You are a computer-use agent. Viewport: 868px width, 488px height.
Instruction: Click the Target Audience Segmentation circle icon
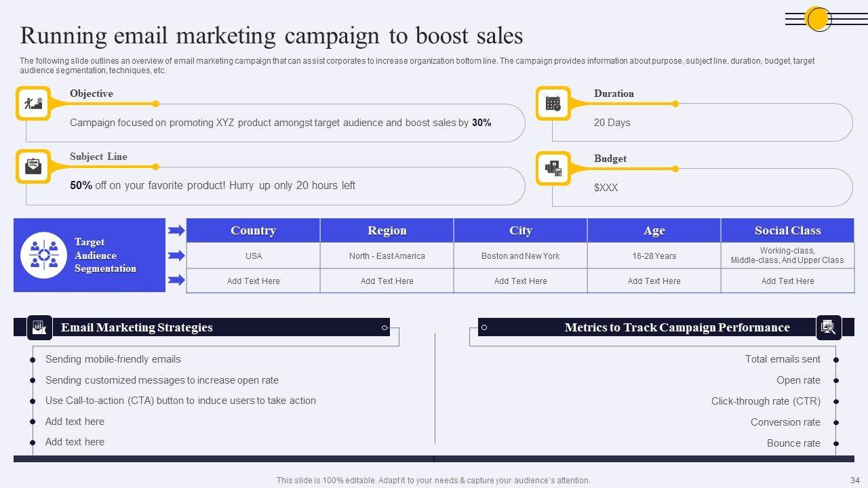pyautogui.click(x=44, y=256)
